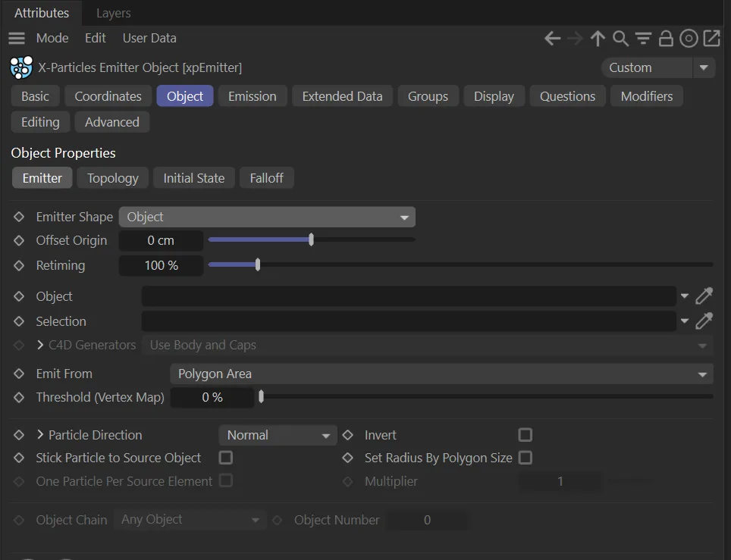Toggle Stick Particle to Source Object checkbox
731x560 pixels.
click(225, 458)
